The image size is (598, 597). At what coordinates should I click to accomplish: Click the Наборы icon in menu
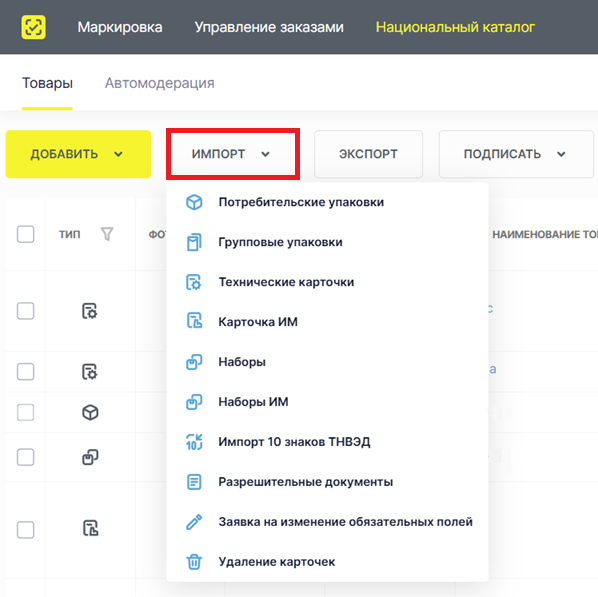(x=194, y=362)
